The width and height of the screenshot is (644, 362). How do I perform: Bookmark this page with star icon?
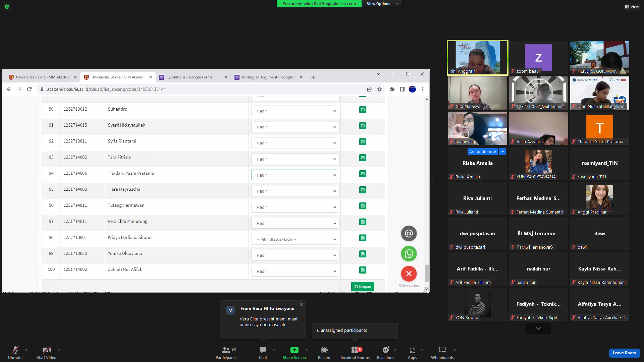pyautogui.click(x=380, y=89)
